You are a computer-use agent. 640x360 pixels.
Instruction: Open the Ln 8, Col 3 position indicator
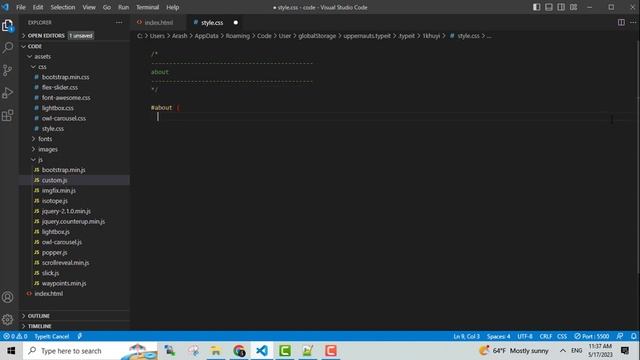pyautogui.click(x=466, y=336)
